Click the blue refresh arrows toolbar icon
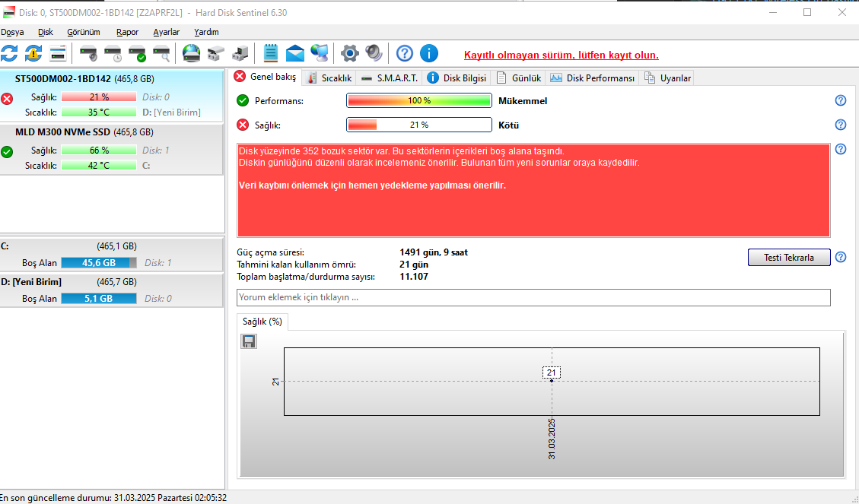Screen dimensions: 859x504 (x=9, y=54)
